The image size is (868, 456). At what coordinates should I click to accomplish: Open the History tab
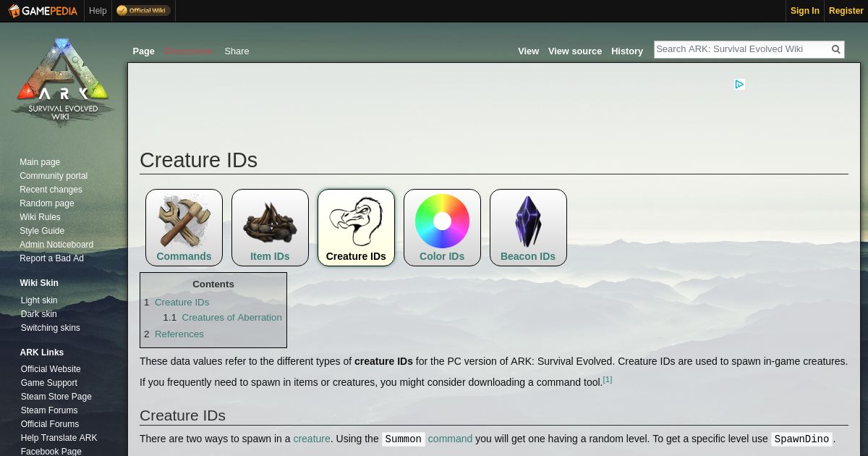[627, 51]
